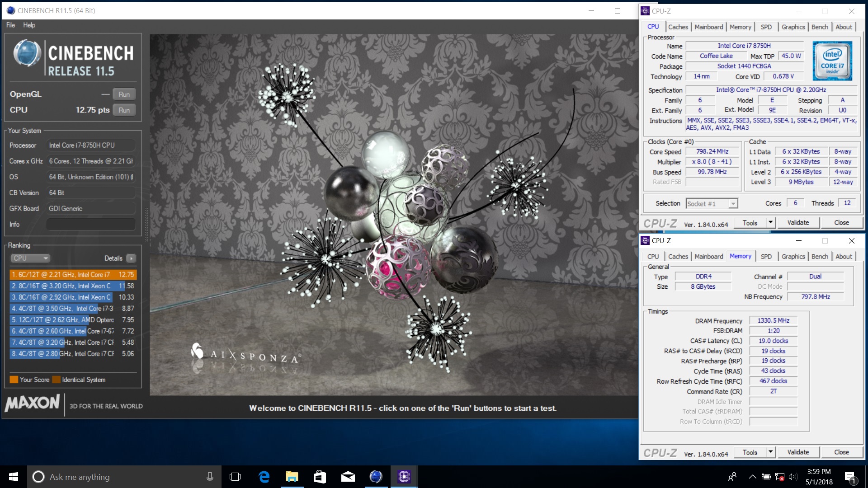Select ranking entry 5 AMD Opteron 7.95
868x488 pixels.
click(73, 320)
